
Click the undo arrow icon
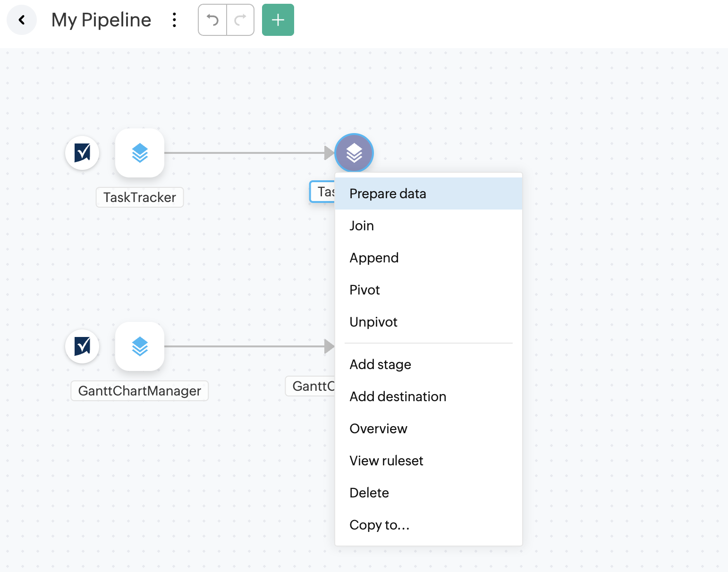(213, 20)
